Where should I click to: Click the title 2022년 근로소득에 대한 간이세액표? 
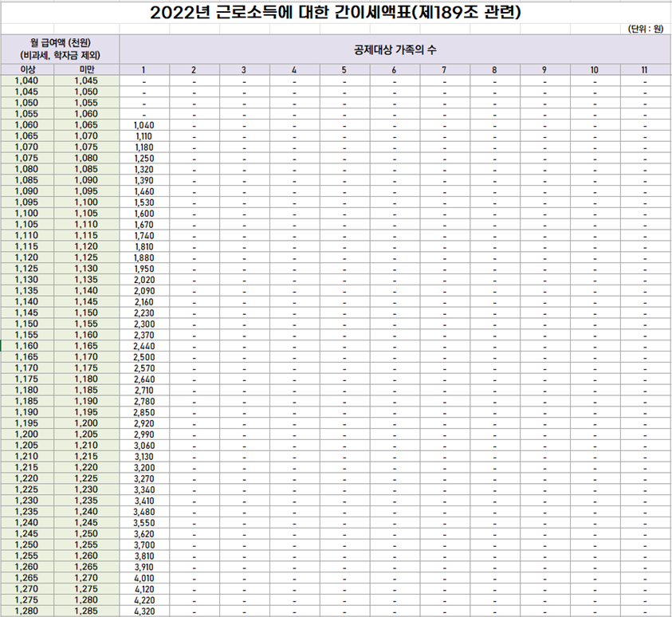[x=336, y=13]
